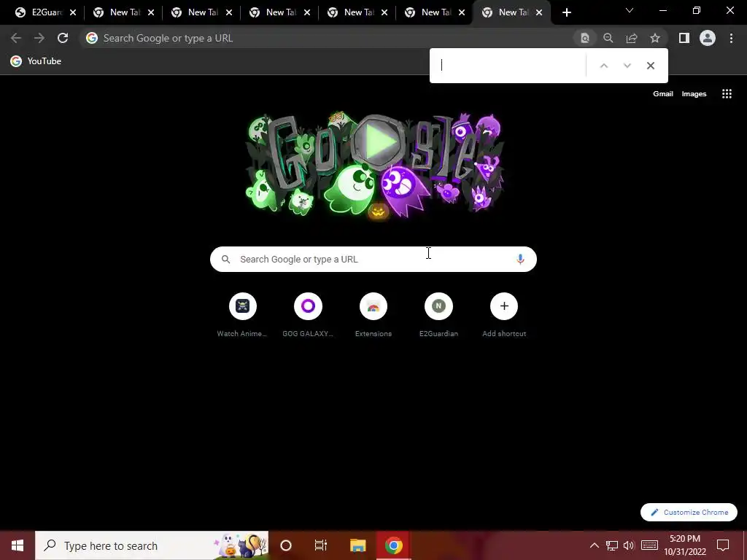Open Google Lens image search icon
The image size is (747, 560).
(x=584, y=38)
